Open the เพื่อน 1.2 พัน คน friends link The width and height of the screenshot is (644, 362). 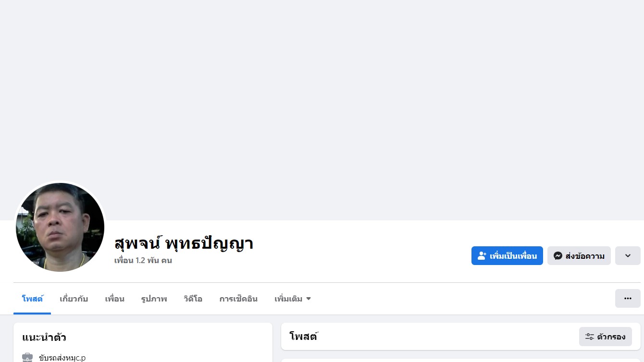pyautogui.click(x=143, y=261)
